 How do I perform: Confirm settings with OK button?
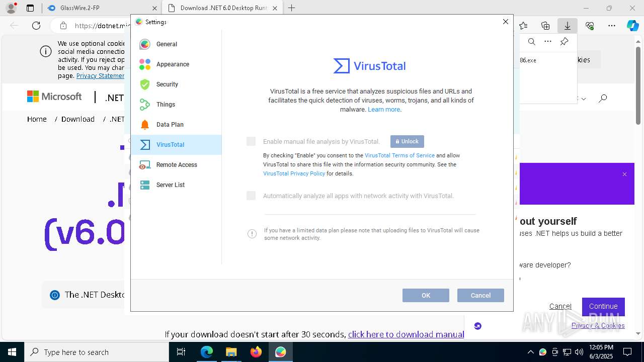point(426,295)
